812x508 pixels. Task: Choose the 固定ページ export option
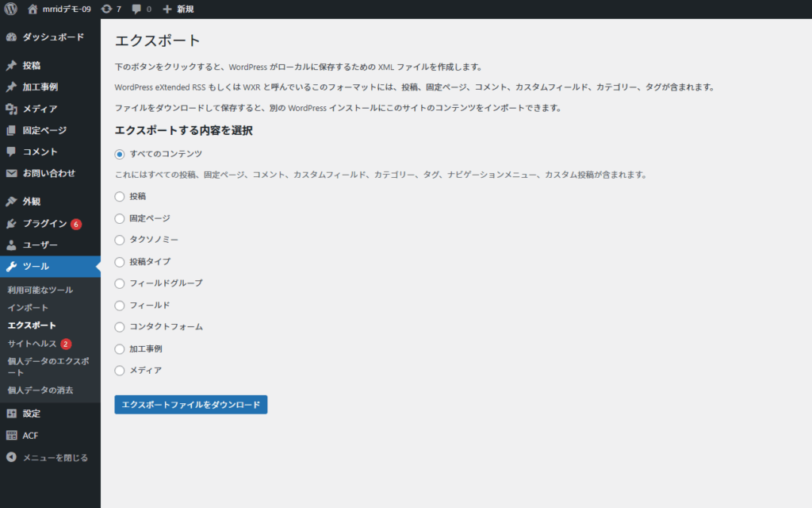click(120, 217)
